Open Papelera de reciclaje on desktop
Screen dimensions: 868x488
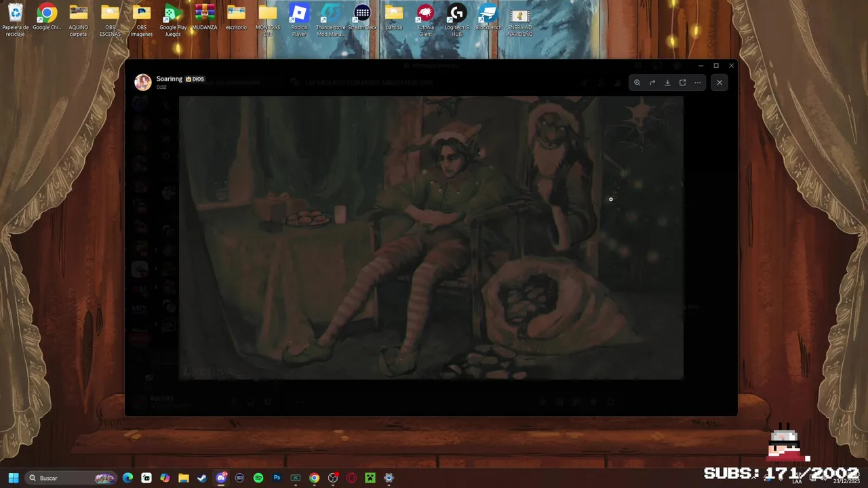[x=16, y=20]
